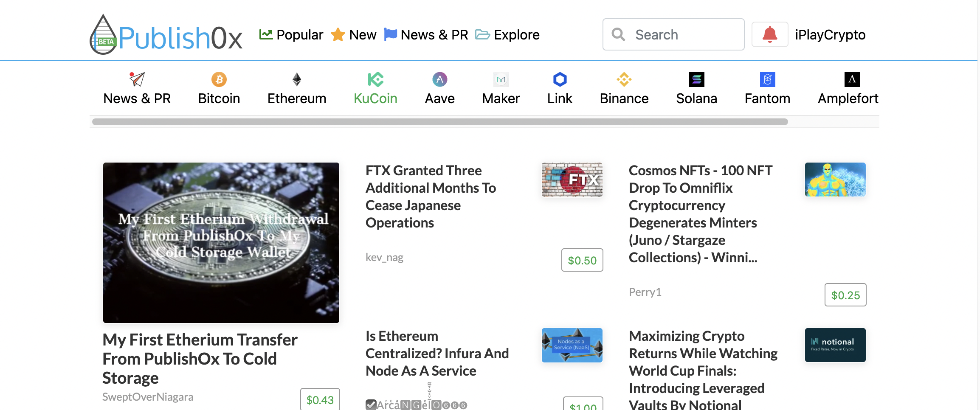
Task: Open the iPlayCrypto account menu
Action: 830,35
